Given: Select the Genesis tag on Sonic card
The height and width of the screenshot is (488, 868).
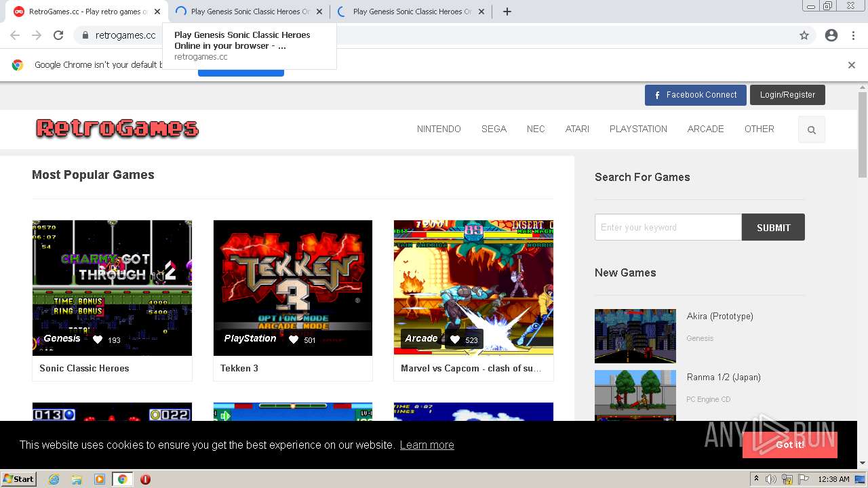Looking at the screenshot, I should [62, 338].
